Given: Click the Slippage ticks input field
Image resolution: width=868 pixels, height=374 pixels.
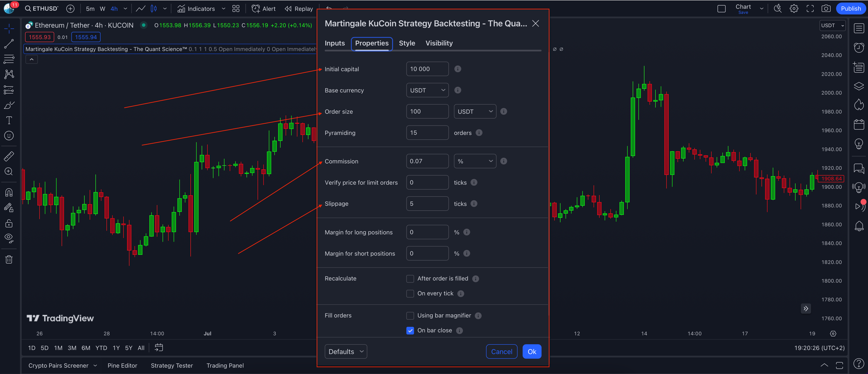Looking at the screenshot, I should point(427,204).
